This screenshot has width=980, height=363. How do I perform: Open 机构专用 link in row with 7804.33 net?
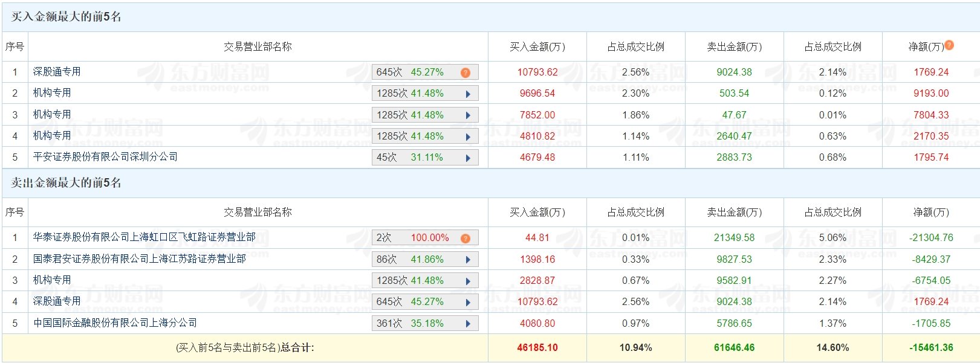point(52,115)
